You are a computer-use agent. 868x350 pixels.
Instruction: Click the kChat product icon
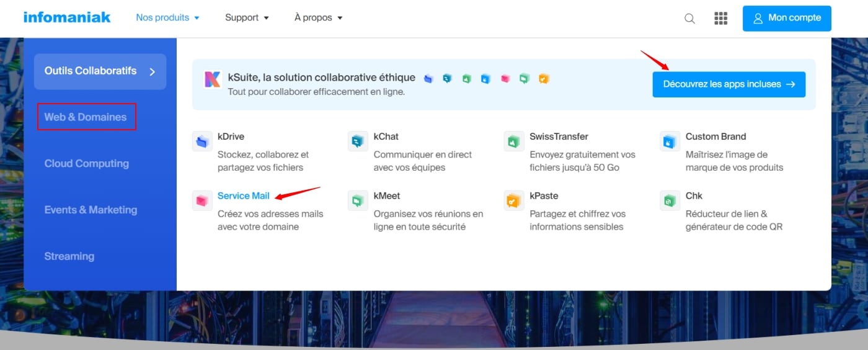(x=358, y=141)
